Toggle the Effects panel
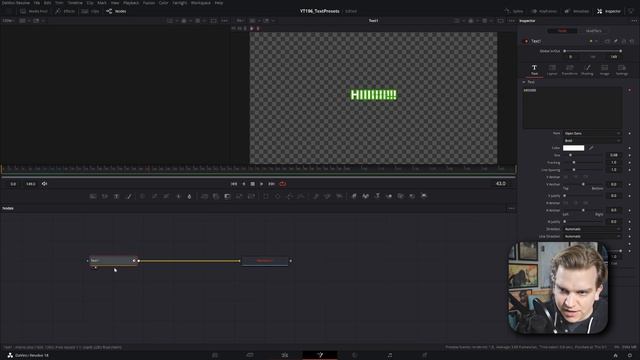The height and width of the screenshot is (360, 640). tap(65, 11)
